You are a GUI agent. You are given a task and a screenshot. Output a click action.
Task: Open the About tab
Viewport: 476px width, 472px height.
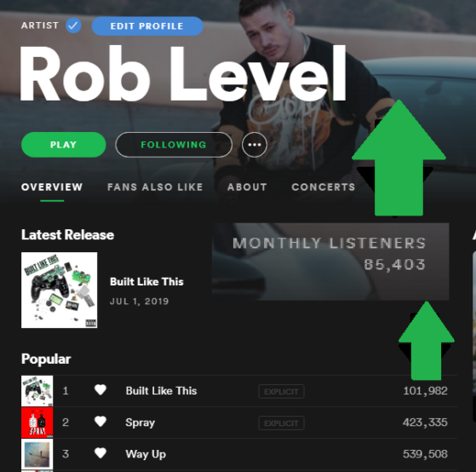(247, 187)
